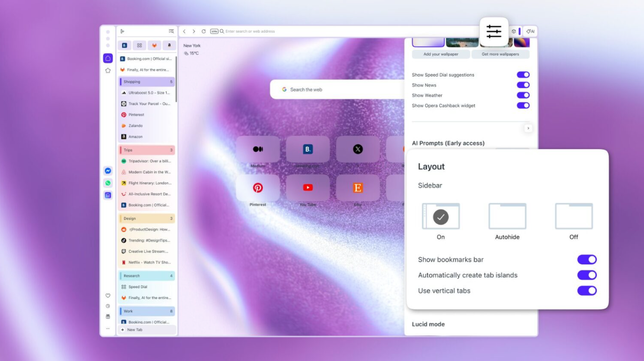Open the Pinterest speed dial tile

tap(258, 188)
